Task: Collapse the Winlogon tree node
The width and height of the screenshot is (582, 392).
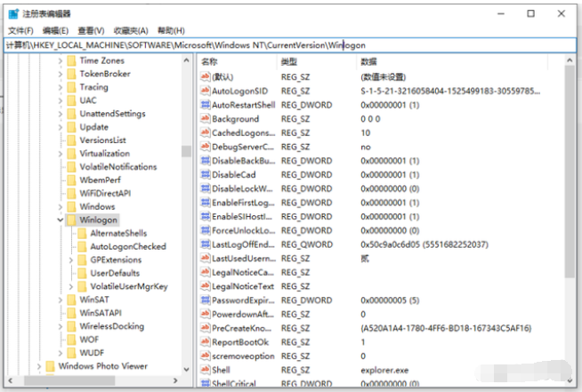Action: (x=60, y=220)
